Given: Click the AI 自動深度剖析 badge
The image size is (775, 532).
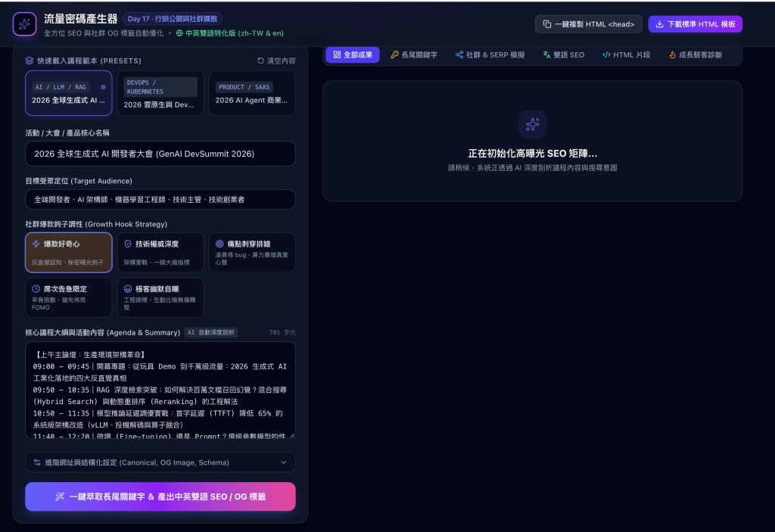Looking at the screenshot, I should pyautogui.click(x=211, y=333).
